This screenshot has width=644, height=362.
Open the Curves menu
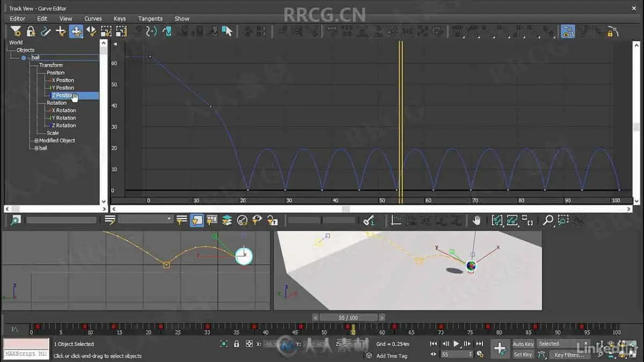(x=93, y=18)
